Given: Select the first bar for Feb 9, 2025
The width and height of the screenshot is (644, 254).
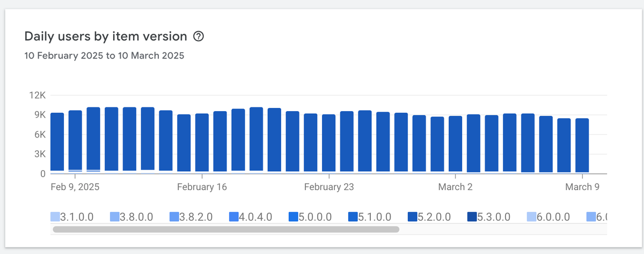Looking at the screenshot, I should tap(57, 142).
